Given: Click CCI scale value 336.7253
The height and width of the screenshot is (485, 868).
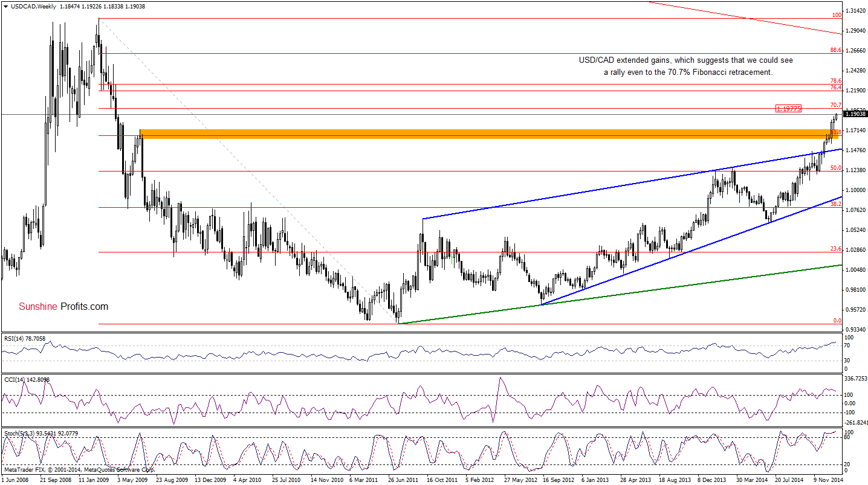Looking at the screenshot, I should click(857, 379).
